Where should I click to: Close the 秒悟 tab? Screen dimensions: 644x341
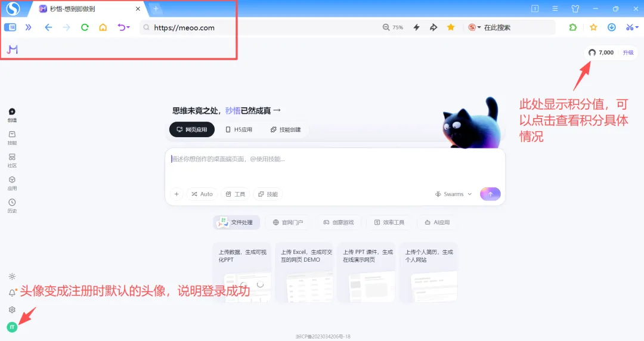(138, 8)
